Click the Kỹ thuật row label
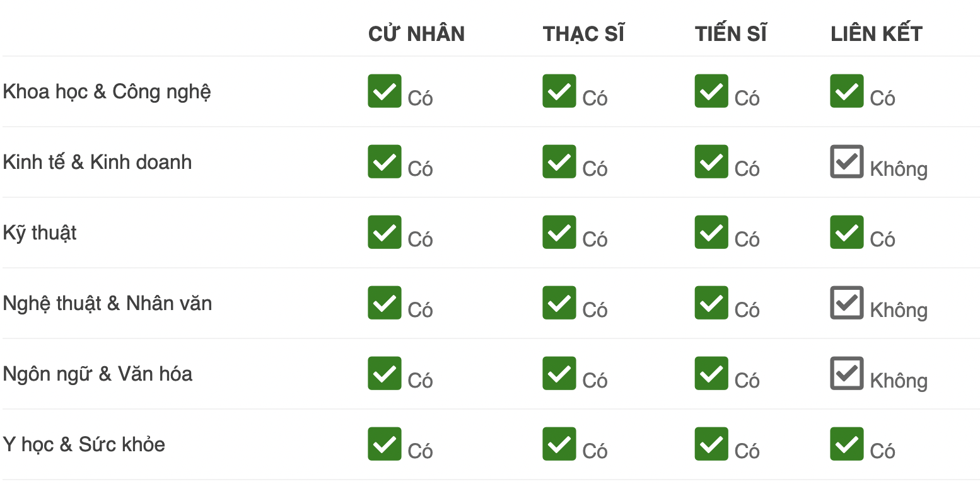The image size is (980, 484). point(40,233)
